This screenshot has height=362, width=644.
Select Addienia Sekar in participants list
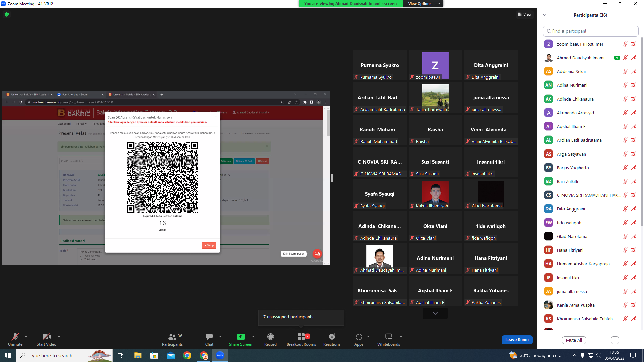(x=591, y=71)
